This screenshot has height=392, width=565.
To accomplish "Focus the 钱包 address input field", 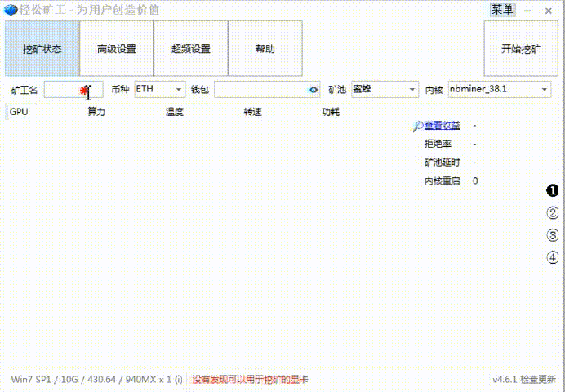I will [x=260, y=90].
